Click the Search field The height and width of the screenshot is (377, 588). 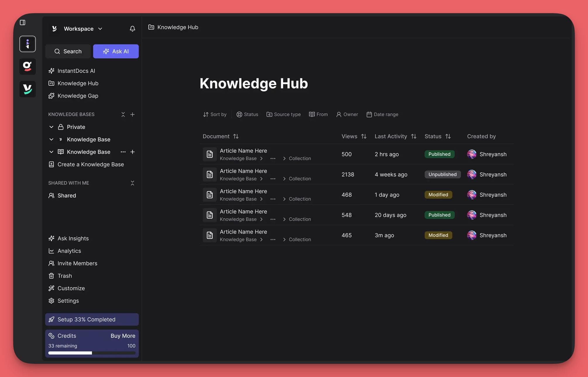point(68,51)
